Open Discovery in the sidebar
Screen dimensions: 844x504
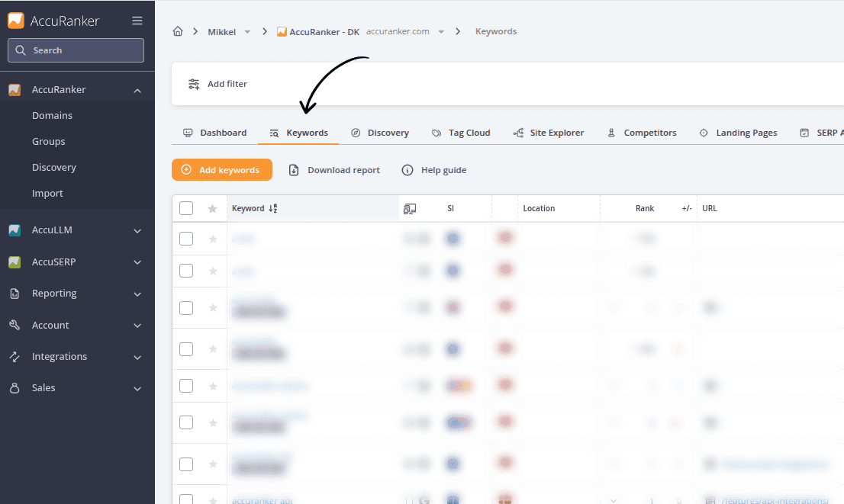pos(54,167)
